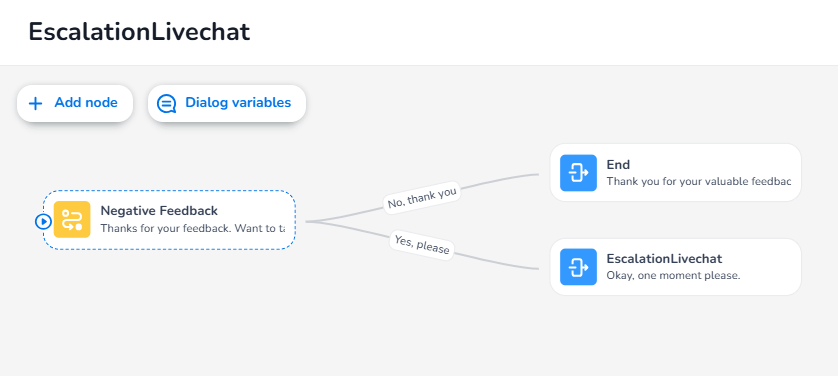The width and height of the screenshot is (838, 376).
Task: Click the "Thanks for your feedback" message text
Action: (192, 229)
